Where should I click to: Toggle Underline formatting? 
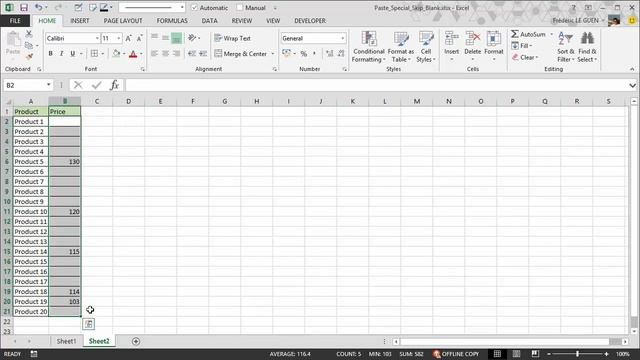(73, 53)
